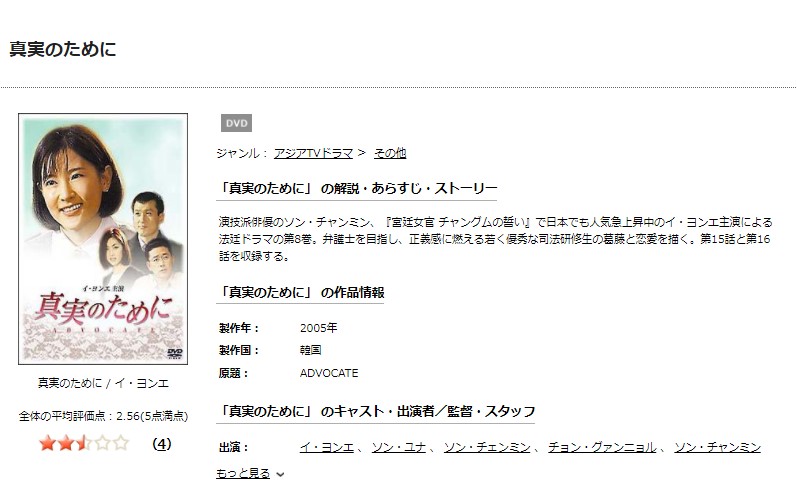Click the first filled rating star

click(x=47, y=443)
